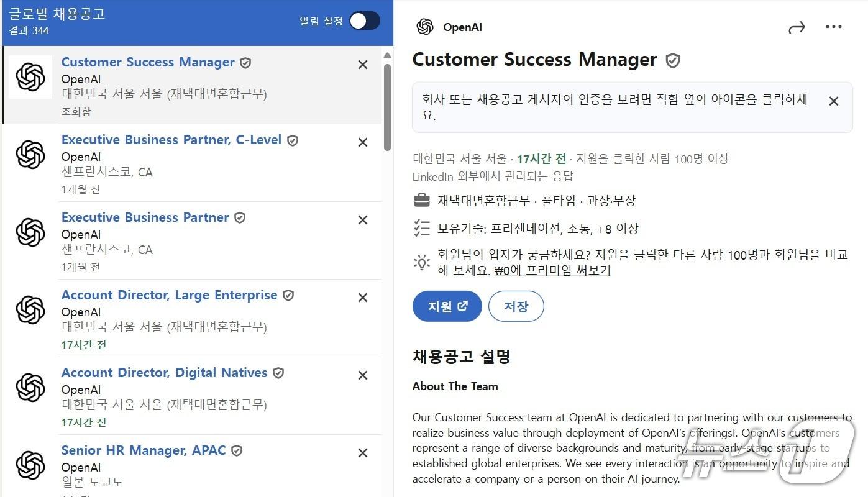The width and height of the screenshot is (868, 497).
Task: Click the 지원 apply button
Action: 447,306
